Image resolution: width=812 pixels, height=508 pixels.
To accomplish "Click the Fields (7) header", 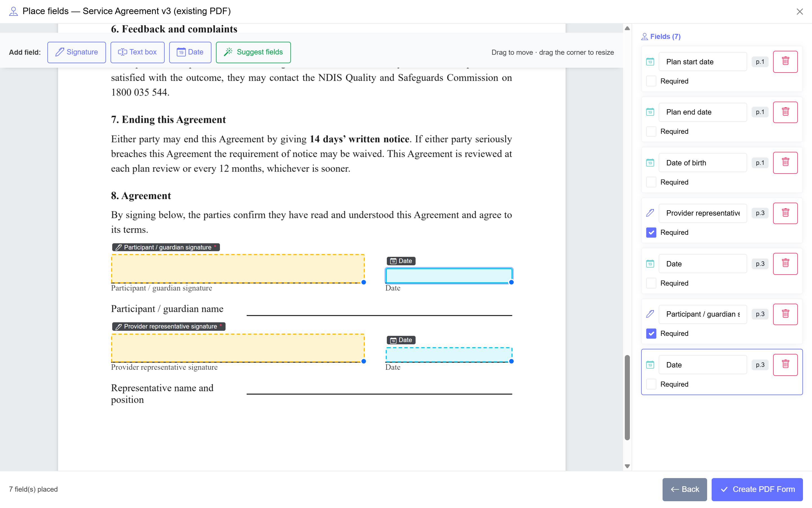I will tap(661, 36).
